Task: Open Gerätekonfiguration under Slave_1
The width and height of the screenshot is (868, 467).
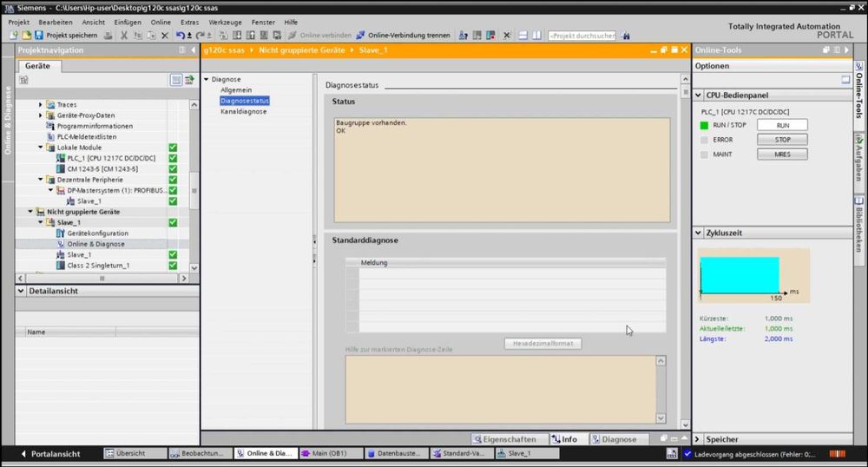Action: [x=97, y=233]
